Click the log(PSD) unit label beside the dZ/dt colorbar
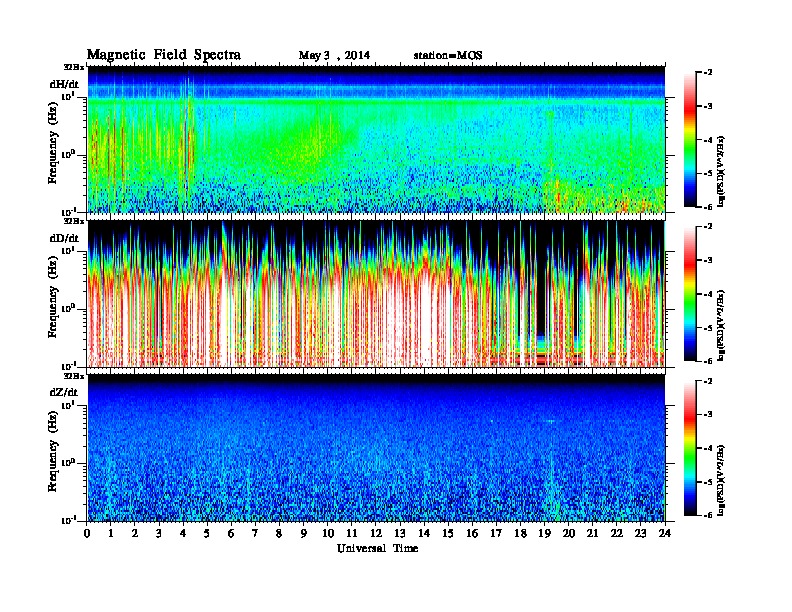 (x=722, y=480)
